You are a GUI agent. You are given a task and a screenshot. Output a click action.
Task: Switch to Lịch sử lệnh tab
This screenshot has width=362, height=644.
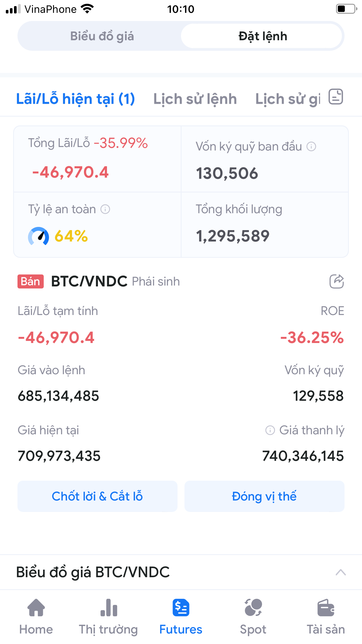pos(195,99)
